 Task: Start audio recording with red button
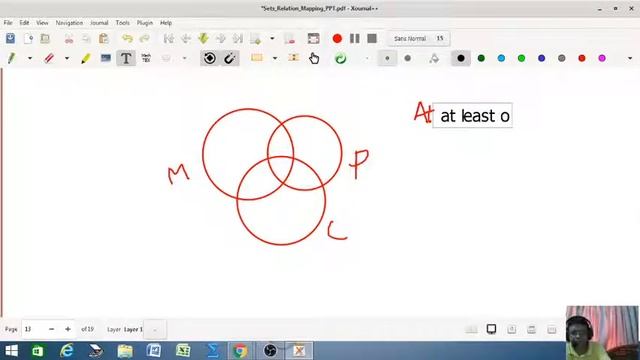(337, 38)
